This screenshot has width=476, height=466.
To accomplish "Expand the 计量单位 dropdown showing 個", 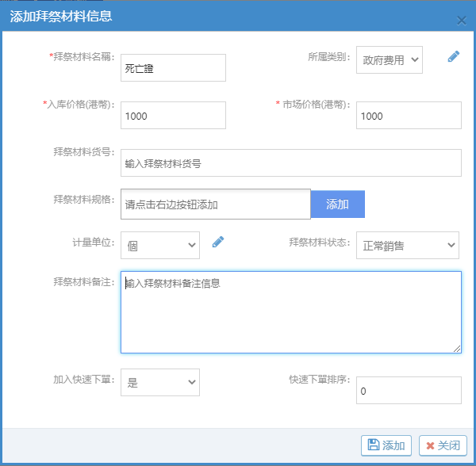I will pyautogui.click(x=160, y=246).
